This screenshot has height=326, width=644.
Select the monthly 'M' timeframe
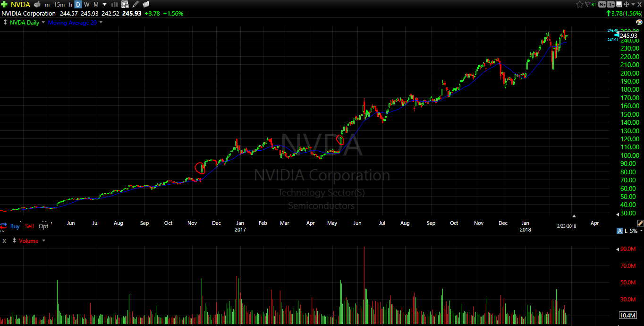(96, 5)
